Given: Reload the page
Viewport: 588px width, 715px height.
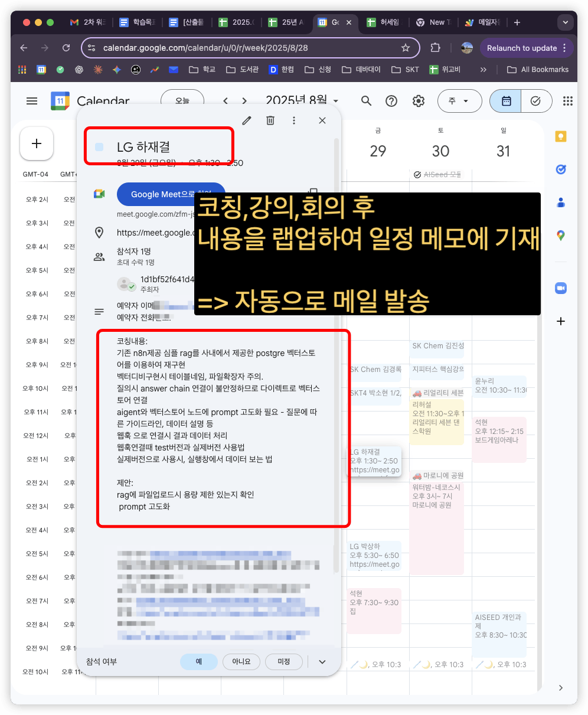Looking at the screenshot, I should click(x=66, y=48).
